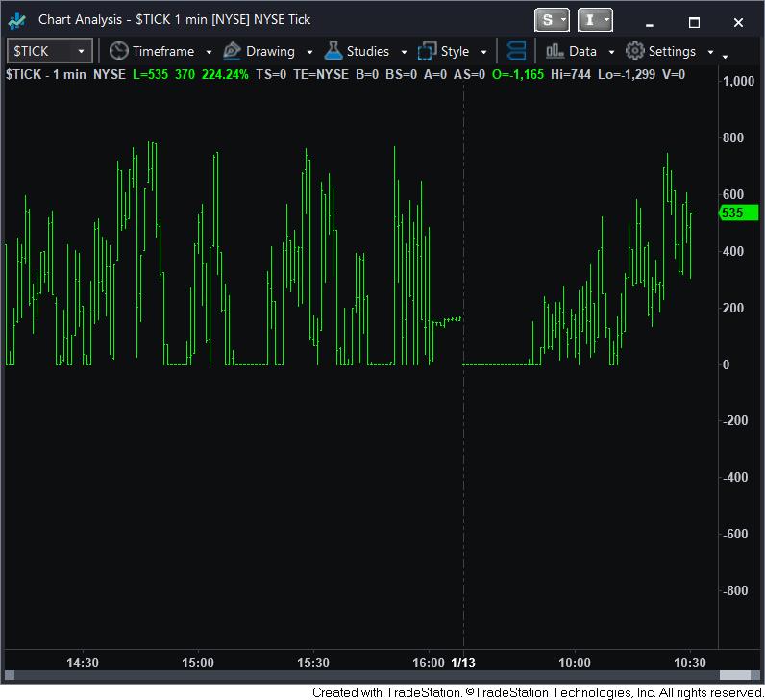This screenshot has height=700, width=765.
Task: Click the 14:30 time axis label
Action: pos(83,662)
